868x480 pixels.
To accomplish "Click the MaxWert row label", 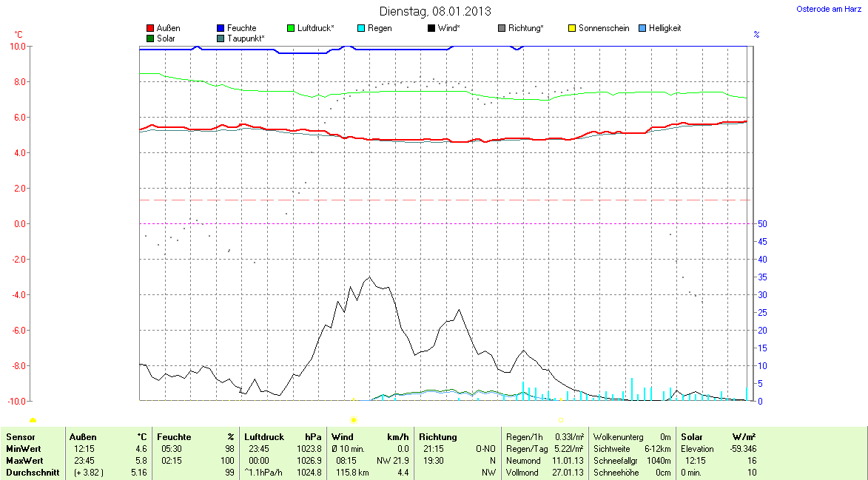I will (x=24, y=461).
